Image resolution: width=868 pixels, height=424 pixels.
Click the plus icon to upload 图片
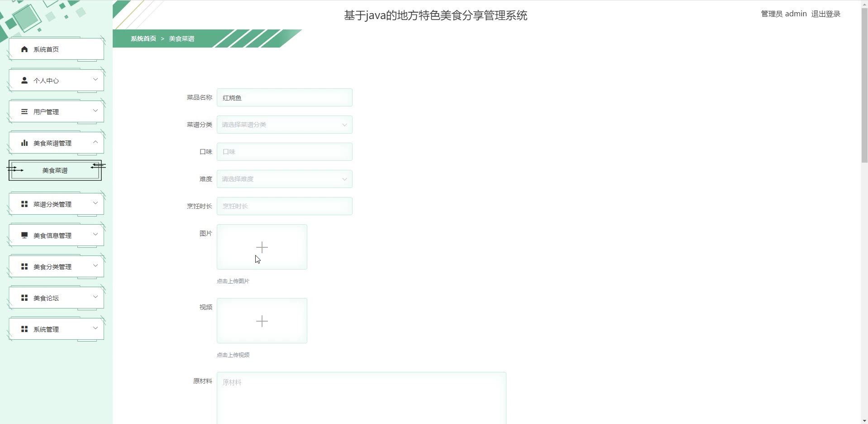tap(262, 247)
